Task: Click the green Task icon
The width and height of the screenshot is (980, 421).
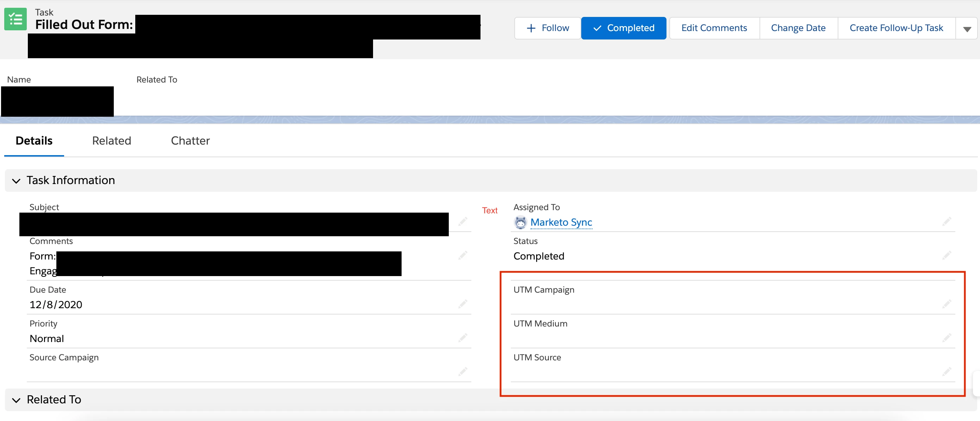Action: coord(15,19)
